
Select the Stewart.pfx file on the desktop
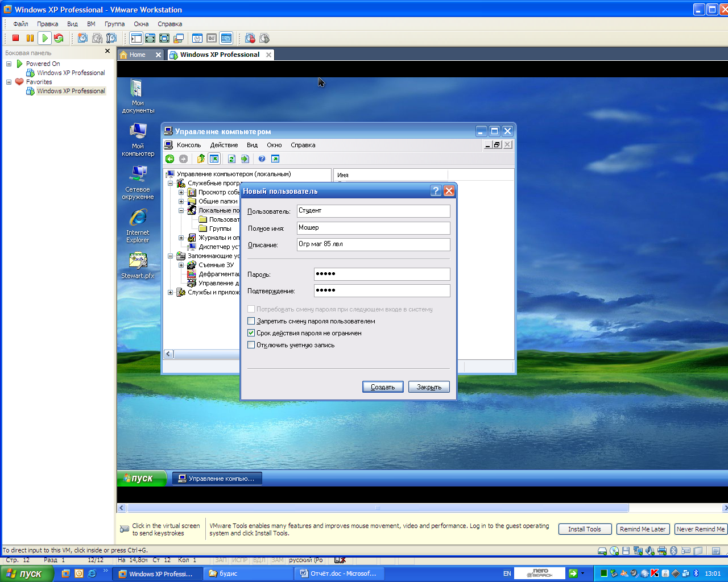click(x=138, y=265)
